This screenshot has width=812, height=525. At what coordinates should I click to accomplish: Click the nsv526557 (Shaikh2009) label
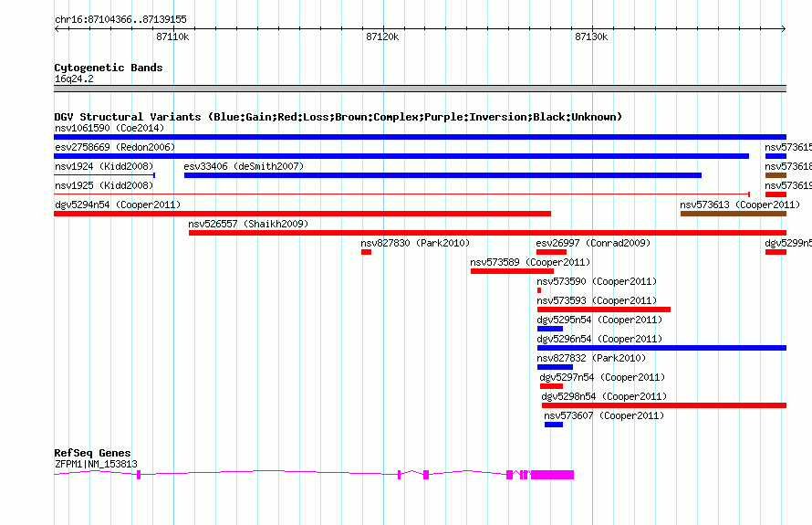[248, 224]
